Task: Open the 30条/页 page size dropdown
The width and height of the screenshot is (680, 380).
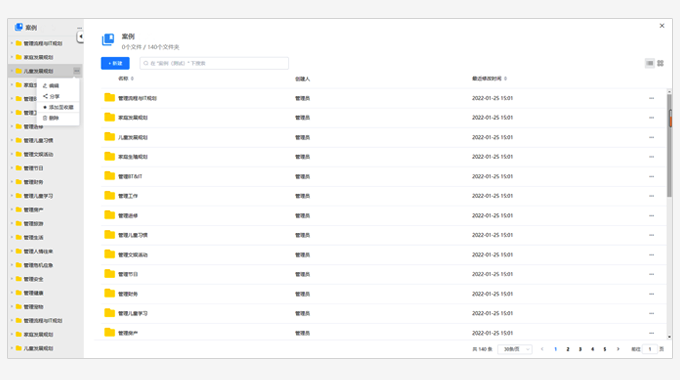Action: pyautogui.click(x=515, y=349)
